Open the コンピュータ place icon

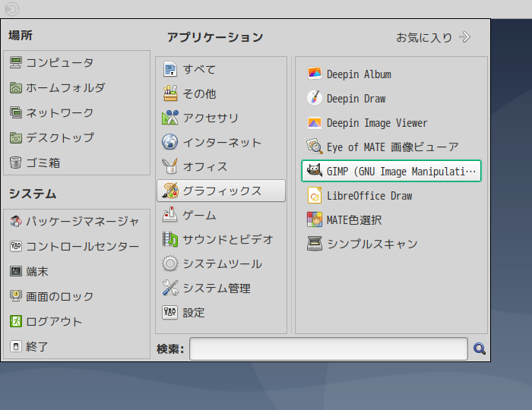click(16, 63)
